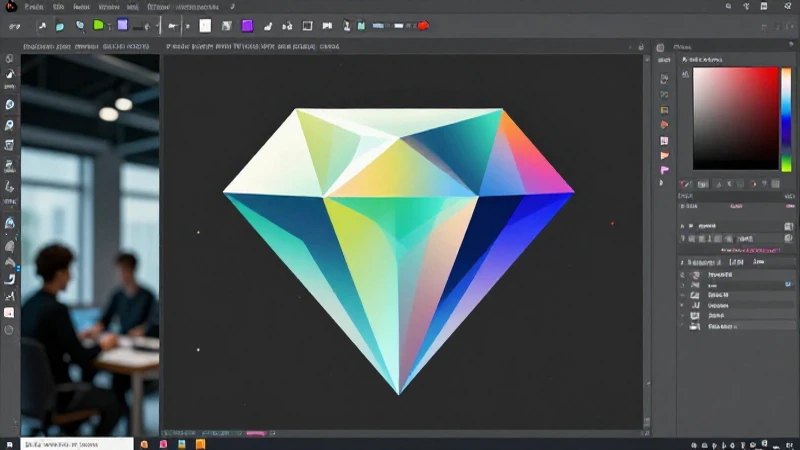
Task: Click the white square swatch in top toolbar
Action: (x=205, y=26)
